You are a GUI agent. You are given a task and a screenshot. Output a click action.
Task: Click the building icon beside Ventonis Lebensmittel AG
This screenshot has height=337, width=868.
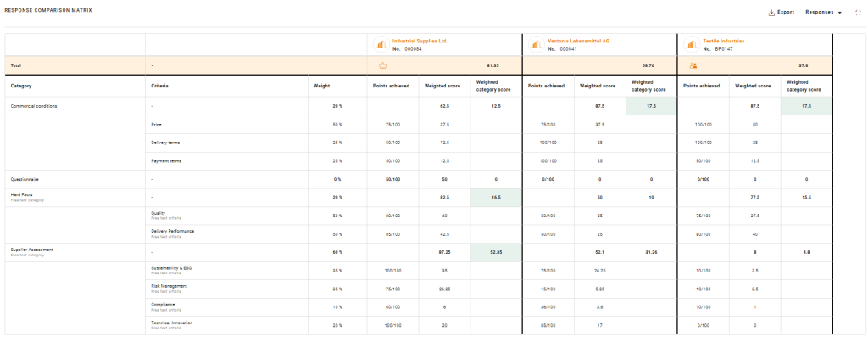[536, 44]
